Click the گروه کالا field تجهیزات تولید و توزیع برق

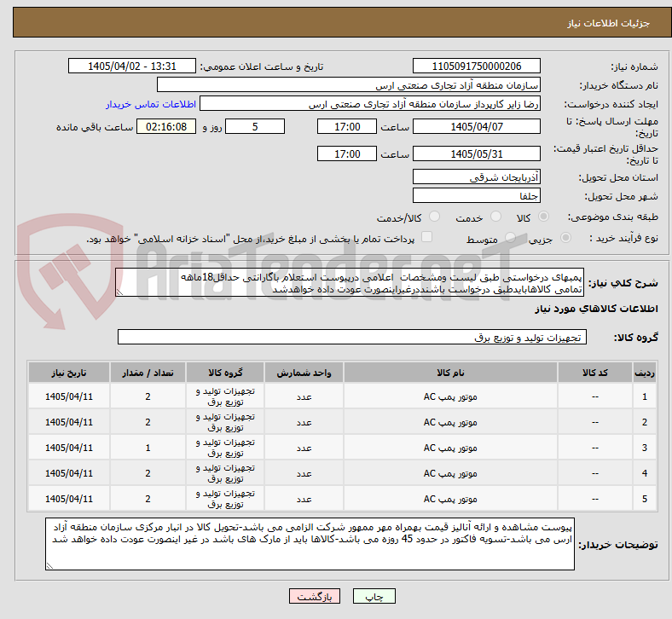click(352, 337)
